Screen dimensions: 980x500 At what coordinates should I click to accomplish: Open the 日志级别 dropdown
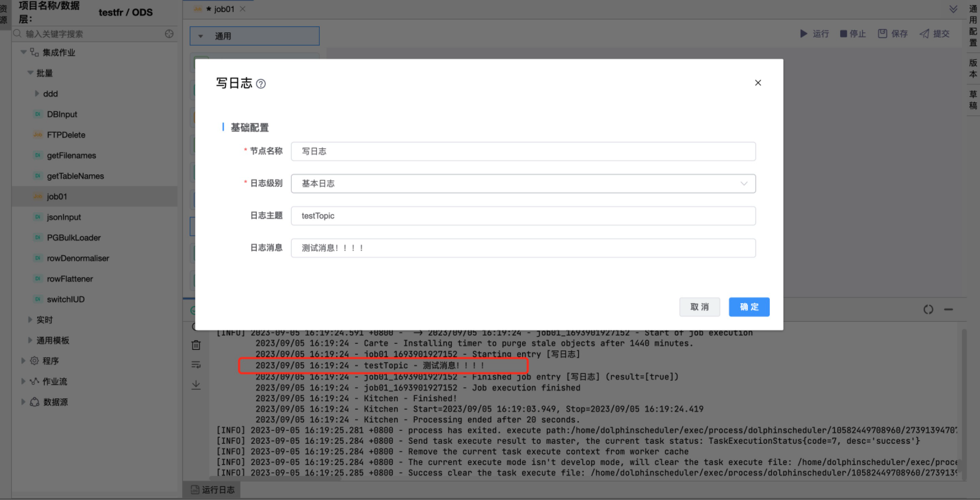pyautogui.click(x=523, y=183)
